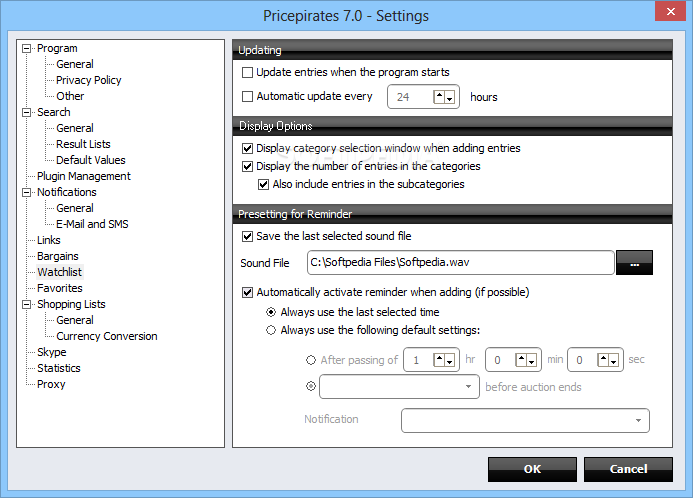Click the hr value field showing 1
The height and width of the screenshot is (498, 693).
(x=418, y=360)
